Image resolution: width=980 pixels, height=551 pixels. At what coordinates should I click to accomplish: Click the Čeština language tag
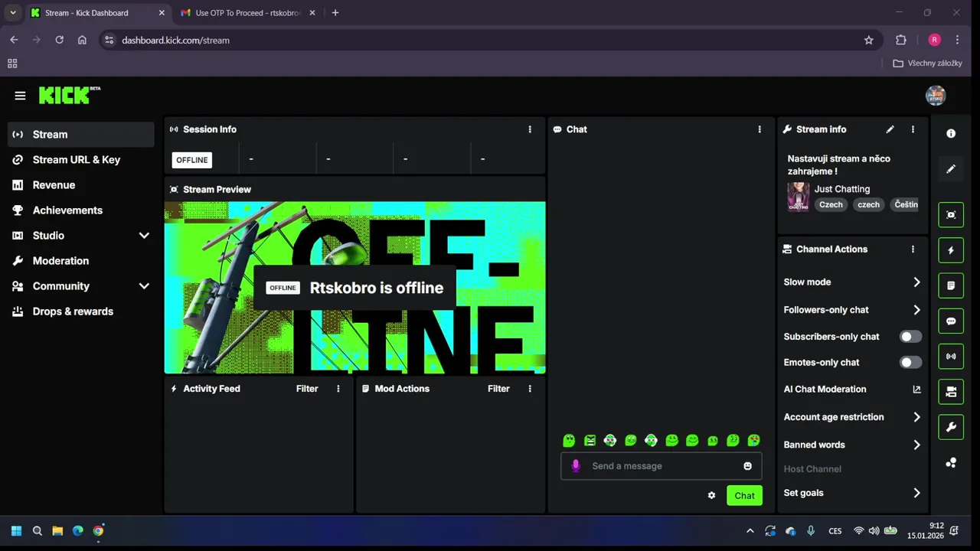pos(906,205)
